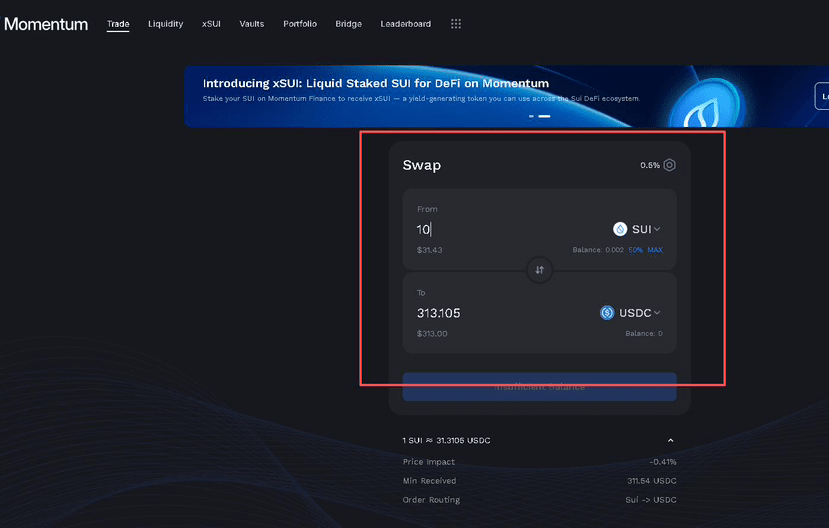Click the Momentum logo
Screen dimensions: 829x528
click(46, 24)
